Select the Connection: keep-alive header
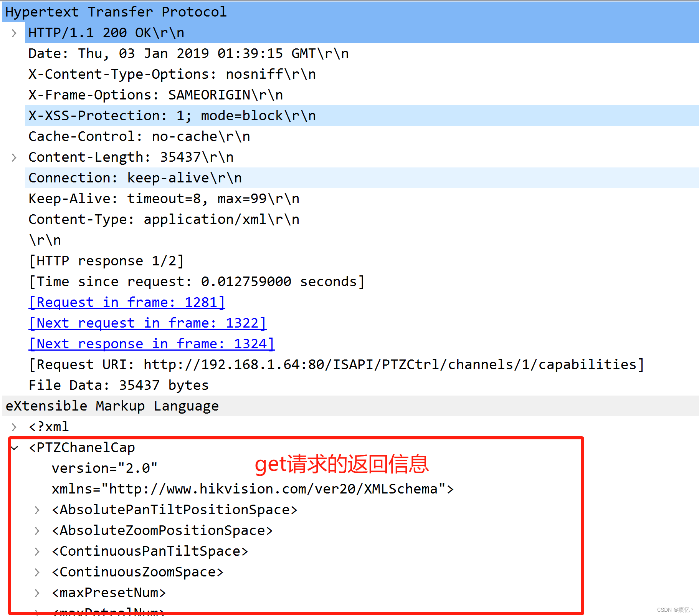699x616 pixels. pos(134,177)
